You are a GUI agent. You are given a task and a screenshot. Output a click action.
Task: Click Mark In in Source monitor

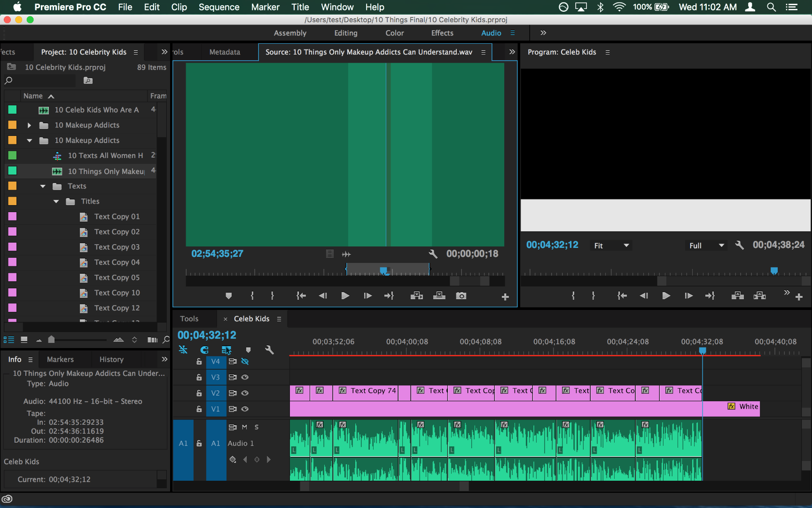click(x=252, y=296)
